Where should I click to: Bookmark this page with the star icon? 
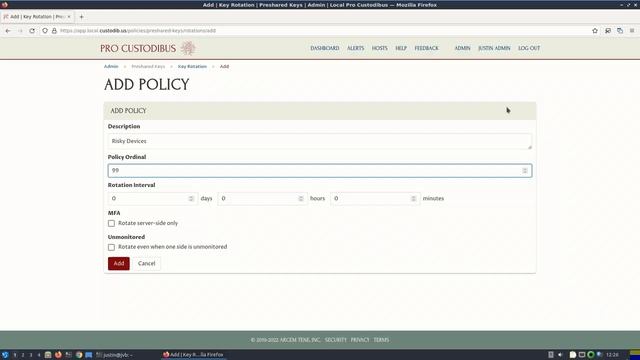[x=595, y=31]
